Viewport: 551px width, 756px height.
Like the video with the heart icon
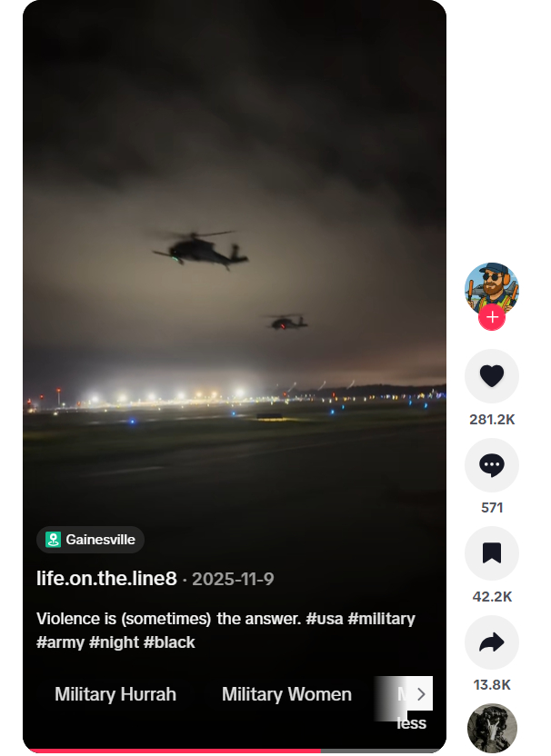tap(491, 375)
